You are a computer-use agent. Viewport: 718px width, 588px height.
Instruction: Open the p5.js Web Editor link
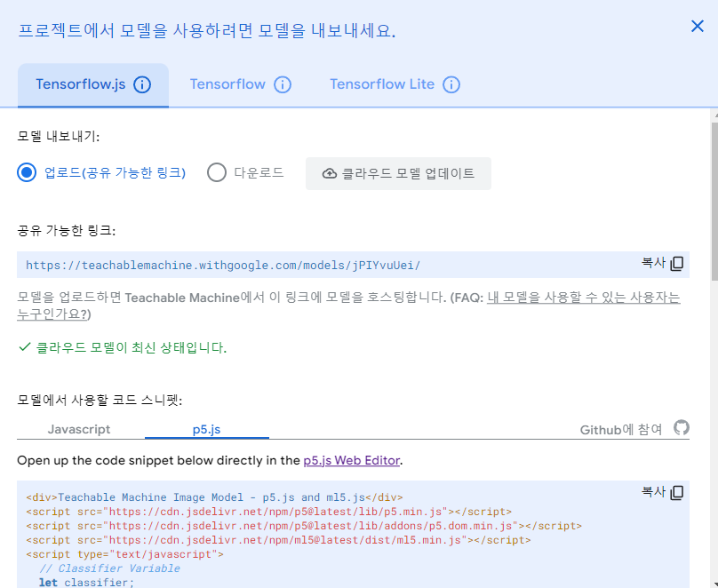pyautogui.click(x=352, y=460)
